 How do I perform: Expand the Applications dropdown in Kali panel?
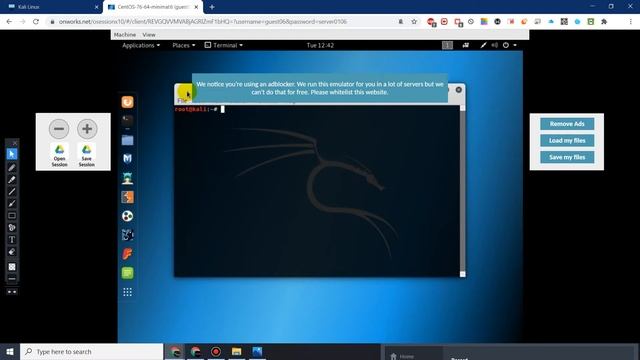[x=141, y=45]
